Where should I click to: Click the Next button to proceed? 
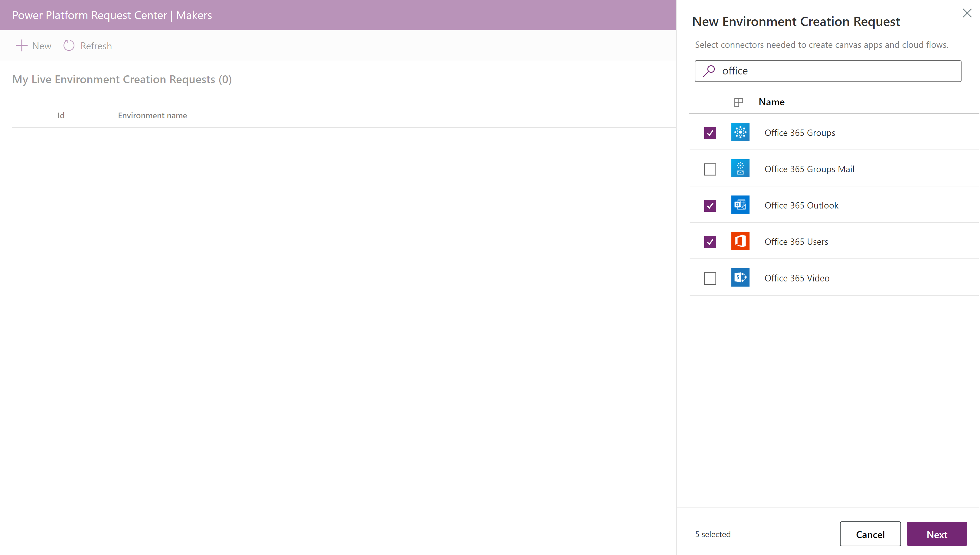pyautogui.click(x=937, y=534)
